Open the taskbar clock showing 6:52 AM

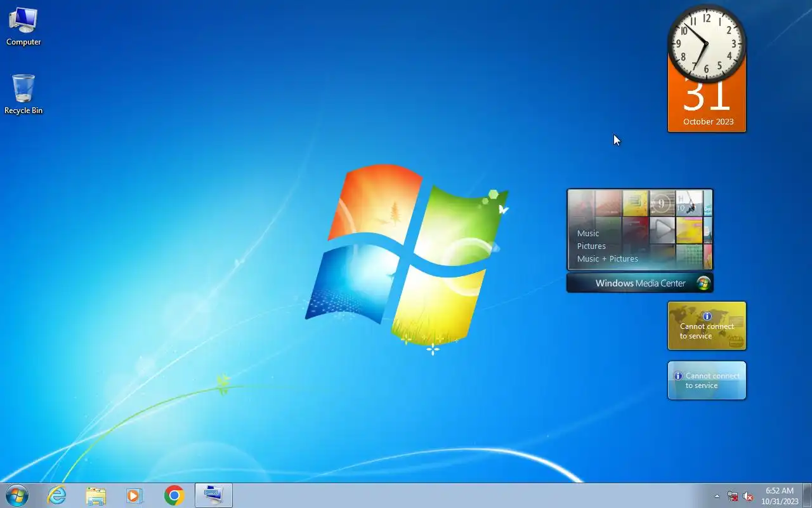pos(780,496)
